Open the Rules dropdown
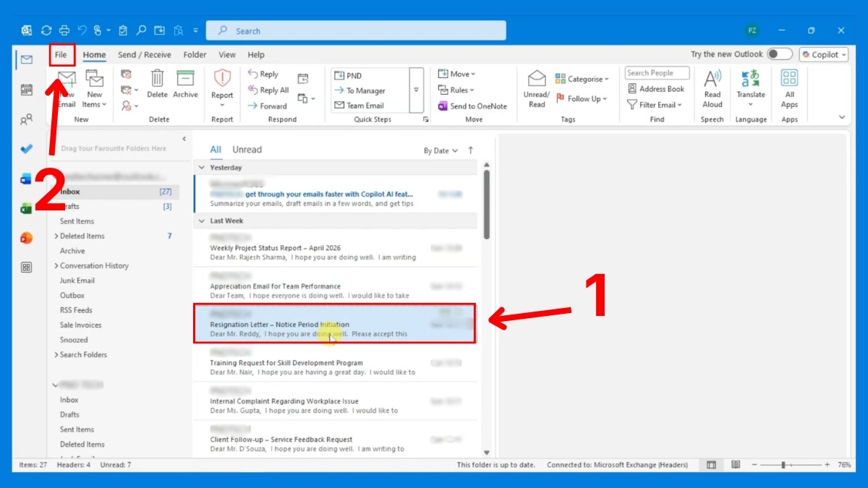This screenshot has width=868, height=488. 456,90
